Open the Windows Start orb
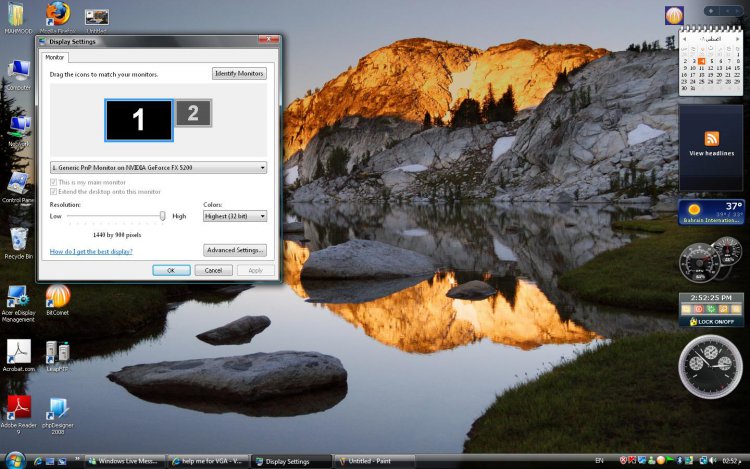750x469 pixels. pos(15,460)
